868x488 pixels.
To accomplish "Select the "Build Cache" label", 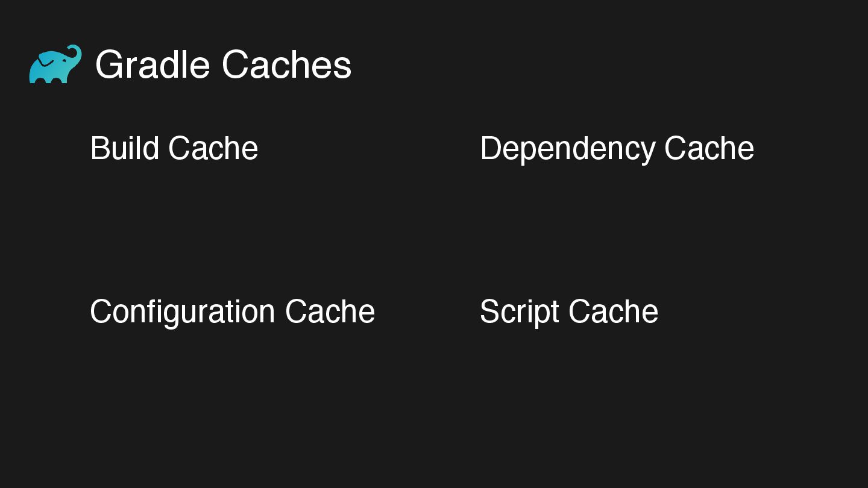I will click(174, 148).
